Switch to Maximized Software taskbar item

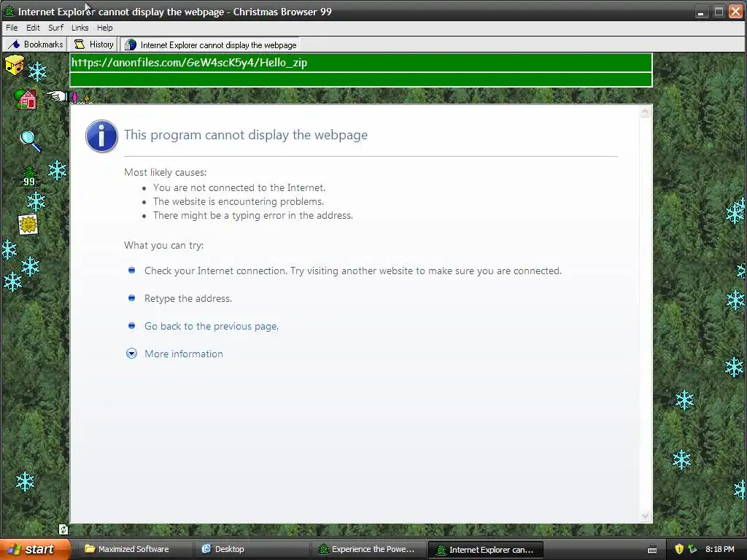click(x=134, y=549)
